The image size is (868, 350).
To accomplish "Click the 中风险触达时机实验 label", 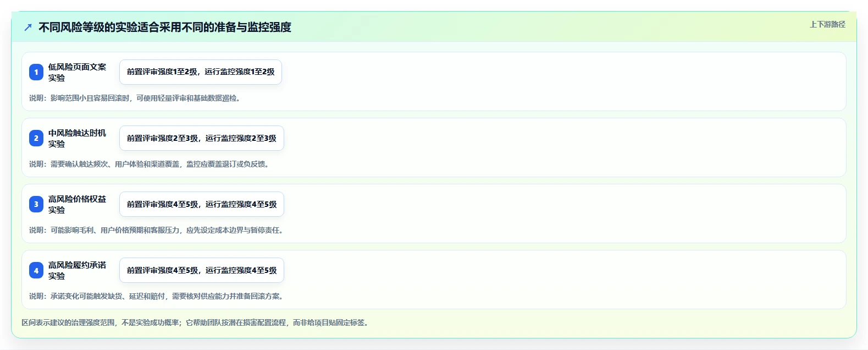I will [x=77, y=138].
